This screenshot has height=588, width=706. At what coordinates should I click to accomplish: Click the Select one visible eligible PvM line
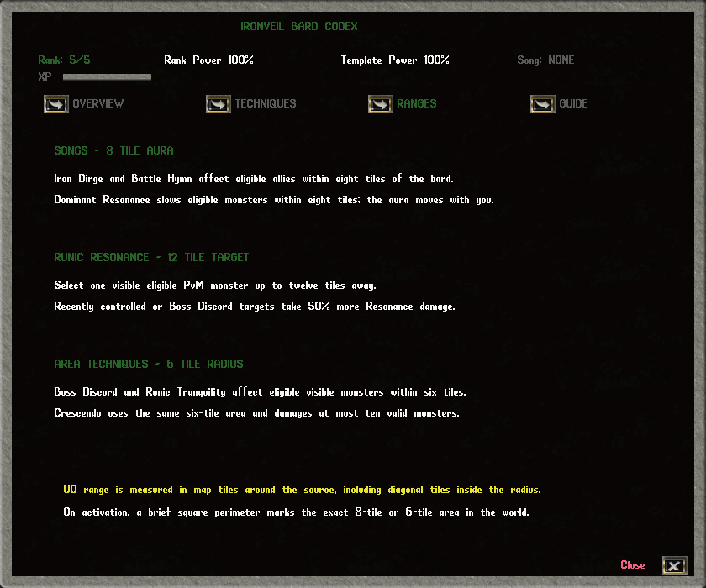tap(215, 286)
